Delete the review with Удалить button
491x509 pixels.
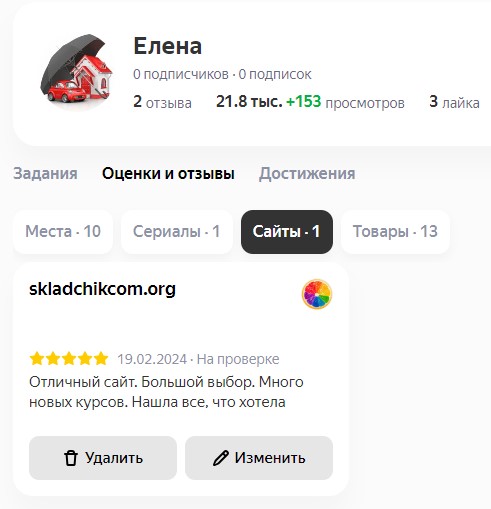point(103,458)
